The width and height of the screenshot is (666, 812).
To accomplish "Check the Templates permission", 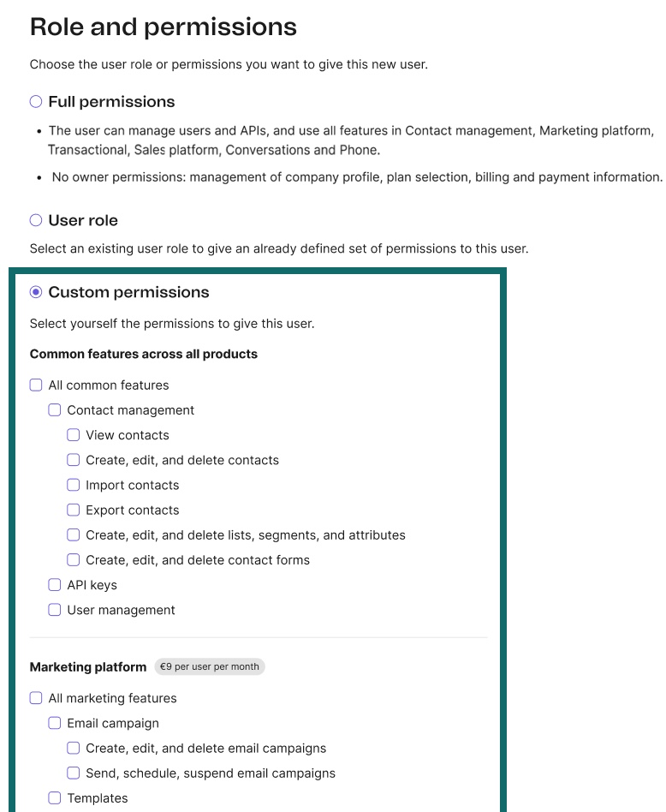I will 55,797.
